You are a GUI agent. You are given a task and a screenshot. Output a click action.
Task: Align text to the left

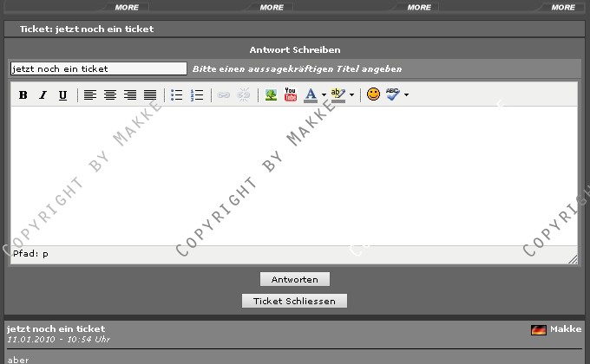pos(90,95)
